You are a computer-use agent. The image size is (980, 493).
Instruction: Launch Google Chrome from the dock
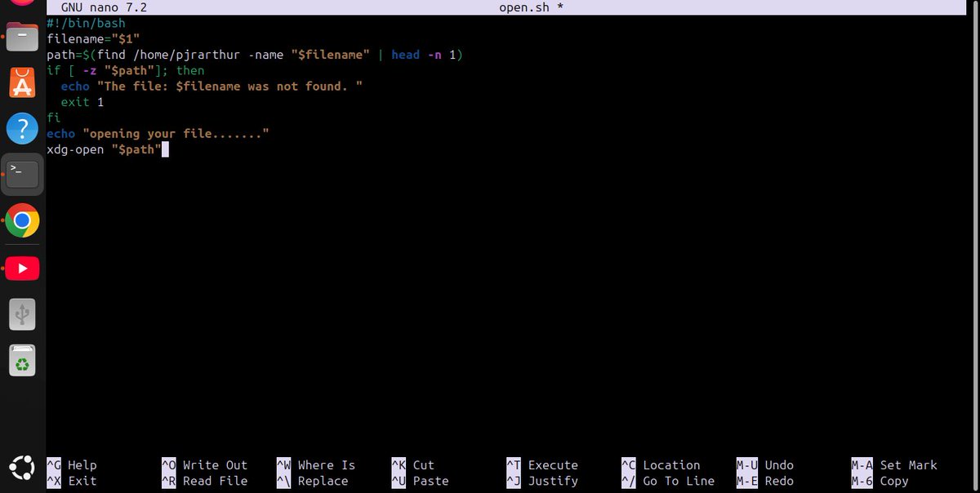click(22, 220)
